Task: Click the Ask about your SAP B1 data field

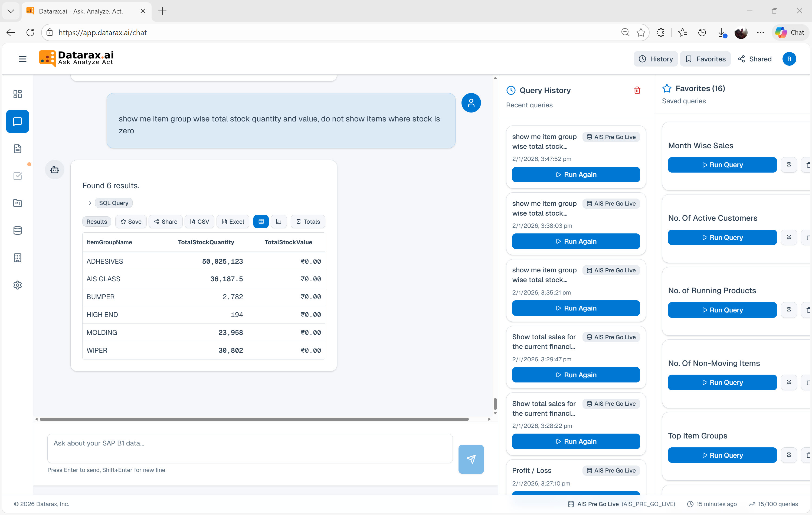Action: point(250,448)
